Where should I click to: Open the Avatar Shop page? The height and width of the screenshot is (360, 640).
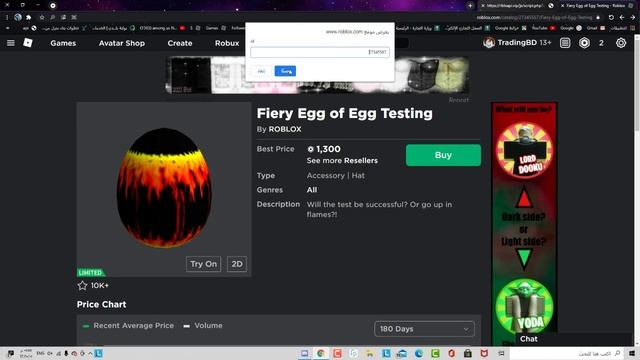click(122, 43)
